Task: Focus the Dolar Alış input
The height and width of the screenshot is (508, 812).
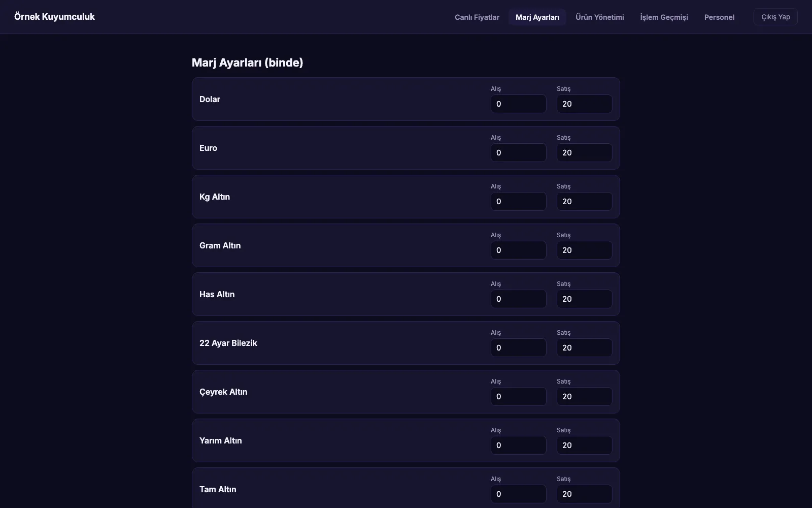Action: coord(518,104)
